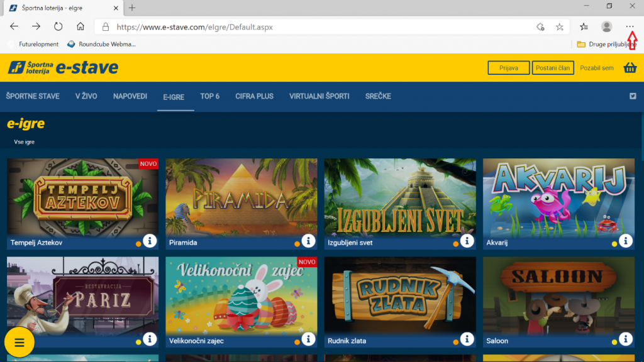Open info for Restavracija Pariz game
The width and height of the screenshot is (644, 362).
click(150, 339)
